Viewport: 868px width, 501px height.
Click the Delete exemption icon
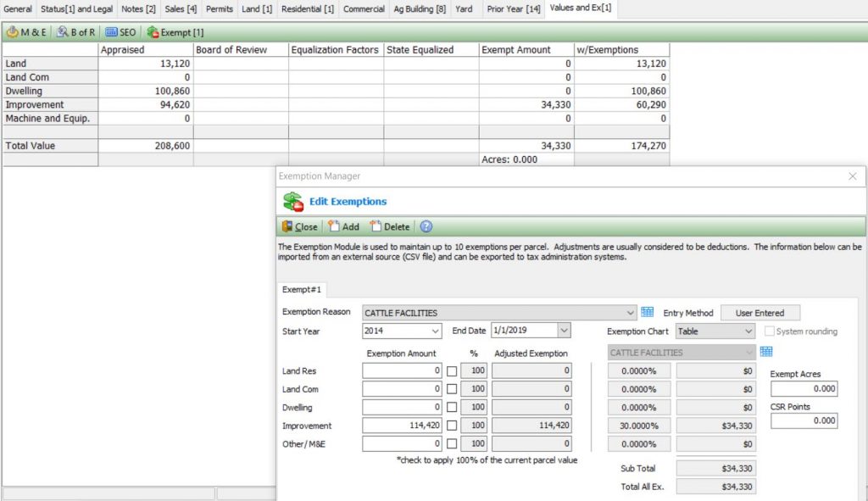[389, 226]
